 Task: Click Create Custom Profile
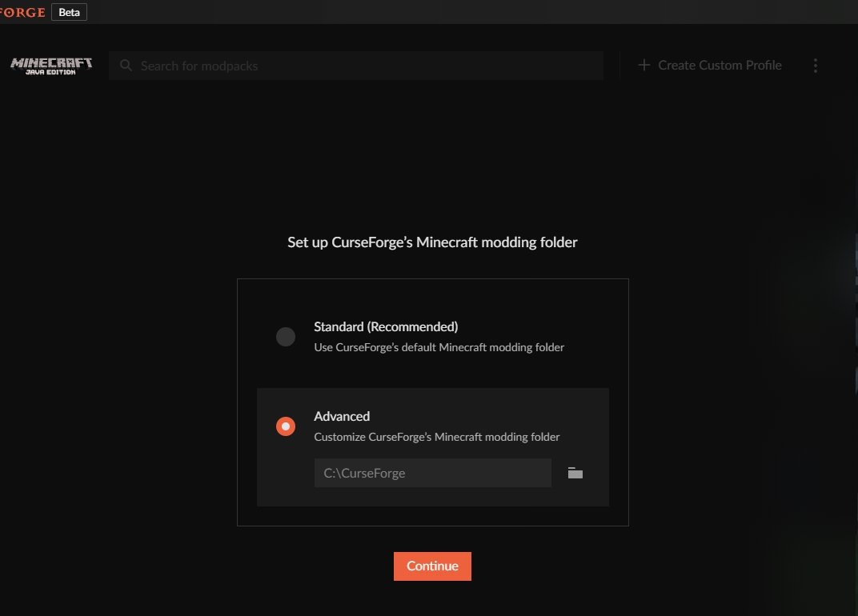pos(720,65)
